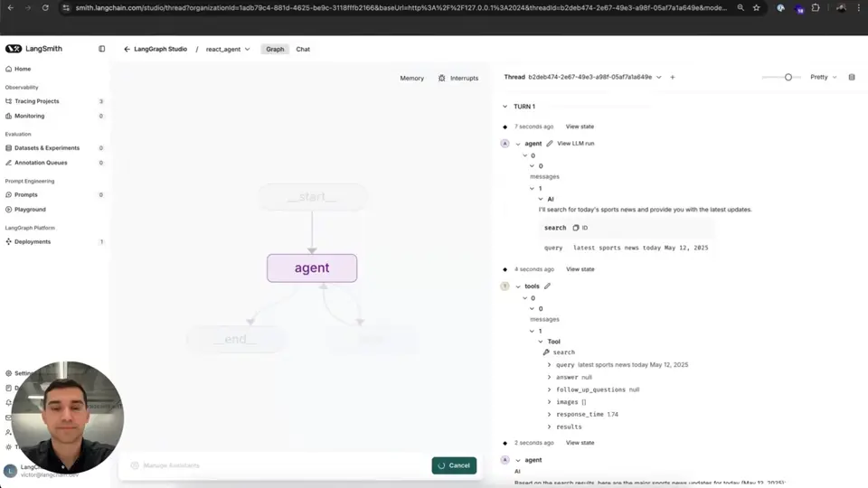Open Tracing Projects in sidebar

(x=36, y=101)
